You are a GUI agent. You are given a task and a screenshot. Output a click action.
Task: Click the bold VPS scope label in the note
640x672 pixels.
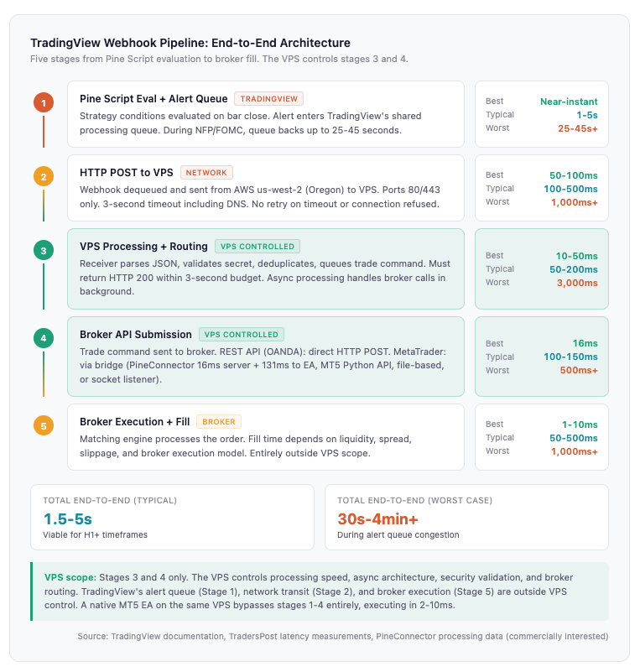click(x=69, y=578)
